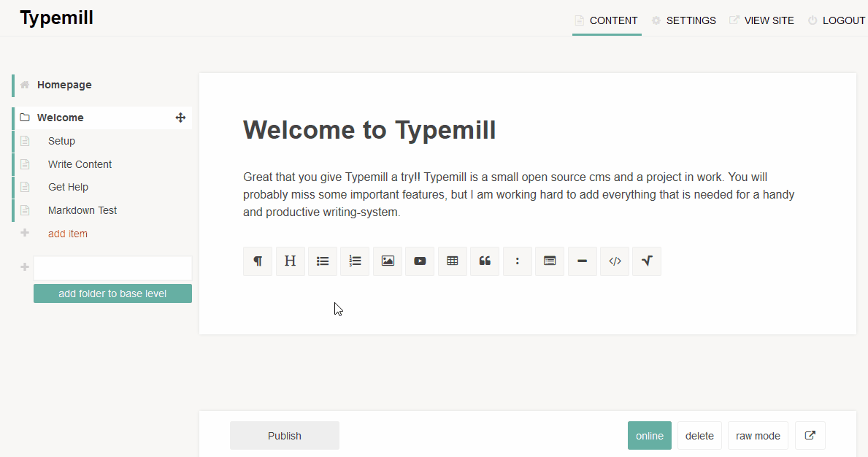Insert a YouTube video block
Image resolution: width=868 pixels, height=457 pixels.
click(420, 261)
